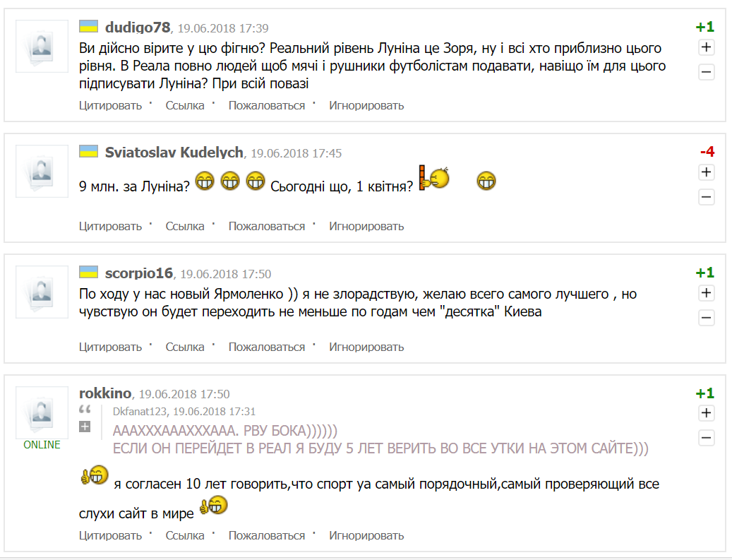This screenshot has width=732, height=560.
Task: Click Ссылка under Sviatoslav Kudelych's comment
Action: tap(185, 226)
